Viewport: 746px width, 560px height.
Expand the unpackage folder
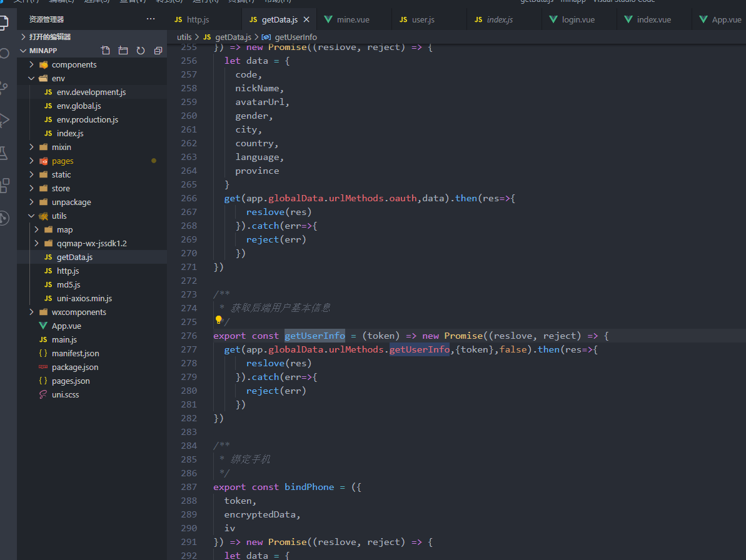coord(92,202)
